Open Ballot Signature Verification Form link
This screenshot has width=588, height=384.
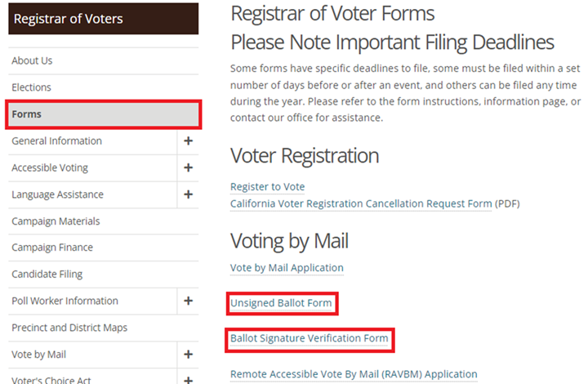[x=309, y=337]
